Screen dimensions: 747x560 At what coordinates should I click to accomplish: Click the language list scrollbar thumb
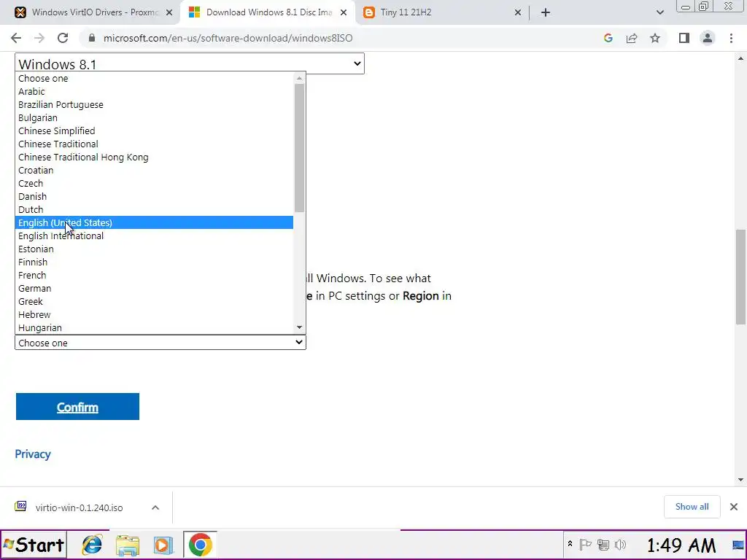(299, 147)
